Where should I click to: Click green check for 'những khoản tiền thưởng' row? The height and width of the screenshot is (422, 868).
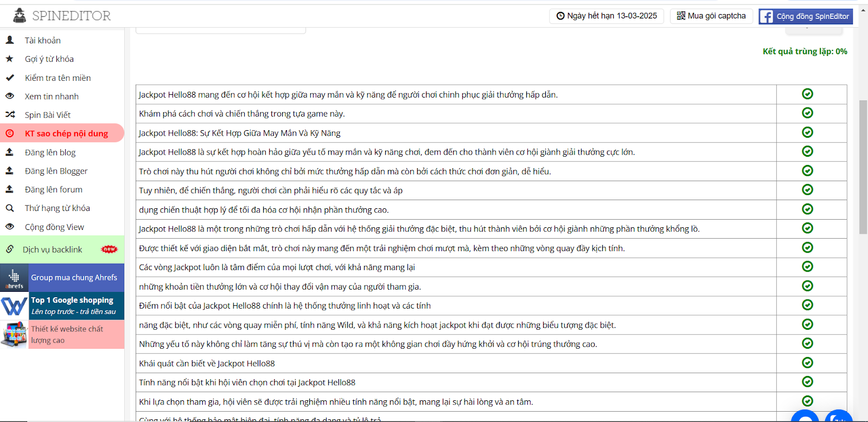tap(808, 286)
